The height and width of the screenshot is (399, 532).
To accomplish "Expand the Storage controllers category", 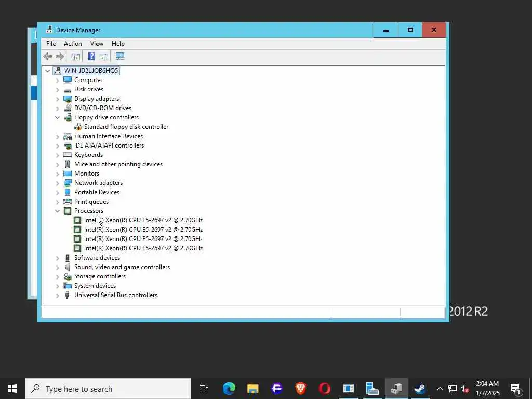I will 57,277.
